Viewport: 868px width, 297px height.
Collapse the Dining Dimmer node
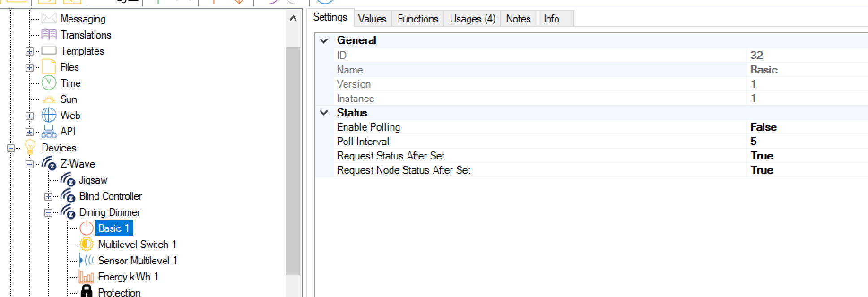pos(48,212)
